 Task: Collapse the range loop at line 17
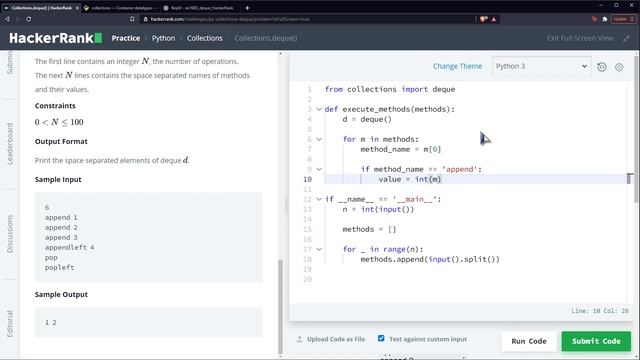(319, 249)
